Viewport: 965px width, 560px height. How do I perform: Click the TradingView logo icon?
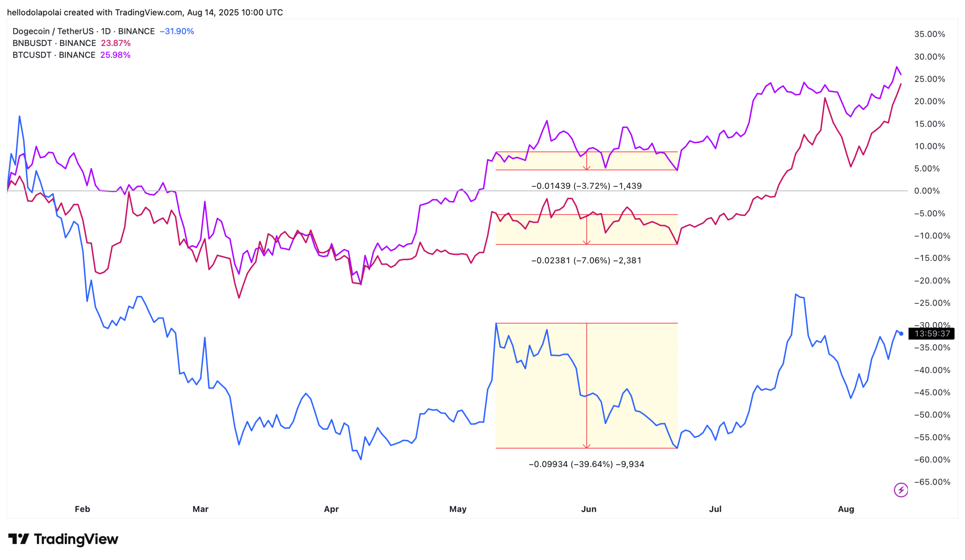[18, 539]
